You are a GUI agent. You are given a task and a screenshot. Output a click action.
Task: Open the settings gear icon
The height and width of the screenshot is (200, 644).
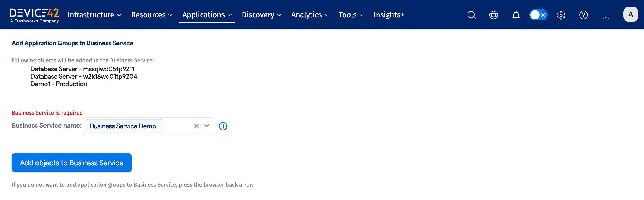click(561, 15)
